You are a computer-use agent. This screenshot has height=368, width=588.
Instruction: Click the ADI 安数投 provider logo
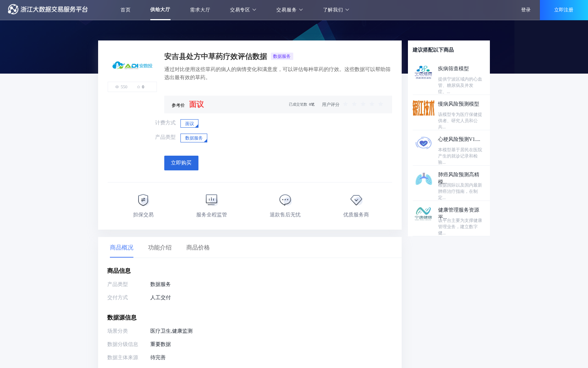(x=132, y=66)
